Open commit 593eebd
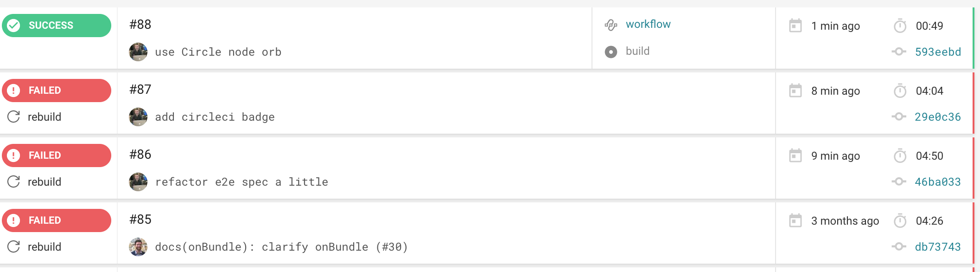This screenshot has height=272, width=980. coord(937,52)
